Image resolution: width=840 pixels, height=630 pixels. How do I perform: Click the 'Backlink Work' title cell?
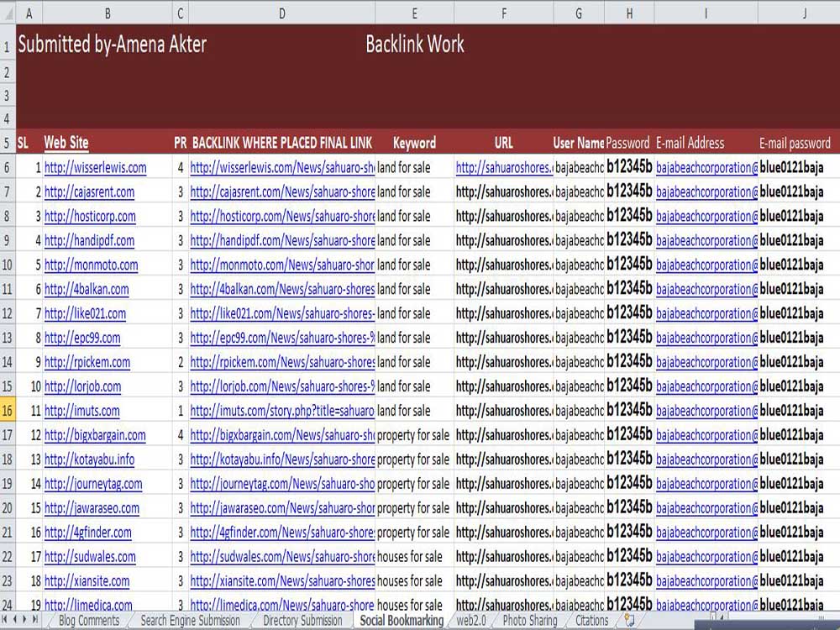coord(415,45)
